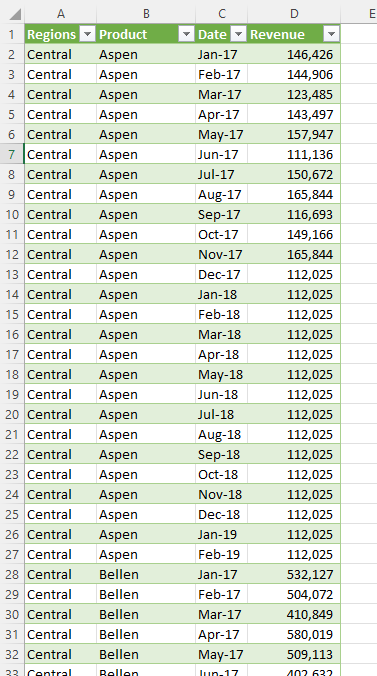Select column A header
The height and width of the screenshot is (676, 377).
(60, 14)
